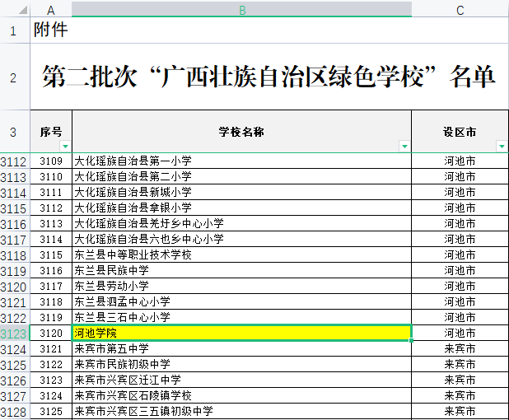
Task: Click column C header
Action: 460,10
